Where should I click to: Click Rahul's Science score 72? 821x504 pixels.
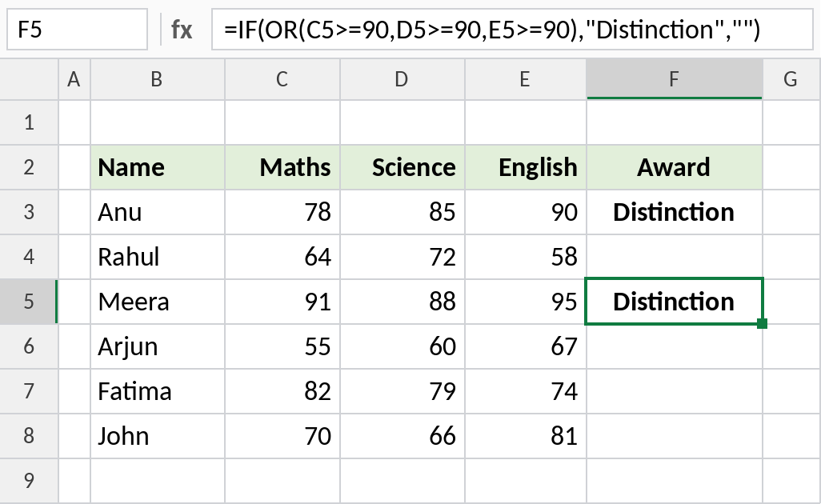coord(402,257)
